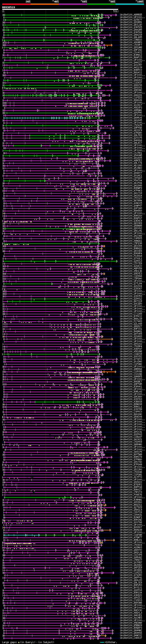This screenshot has height=644, width=146.
Task: Choose the UniRef100_Q9SUX2 entry
Action: [131, 344]
